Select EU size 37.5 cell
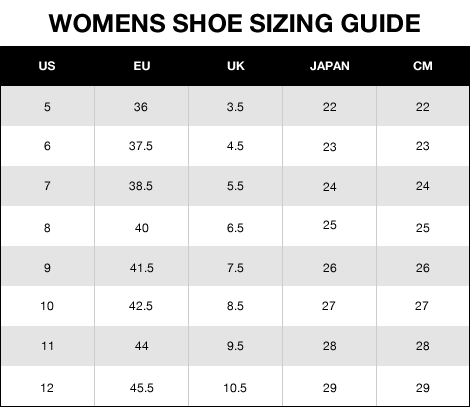 (141, 146)
